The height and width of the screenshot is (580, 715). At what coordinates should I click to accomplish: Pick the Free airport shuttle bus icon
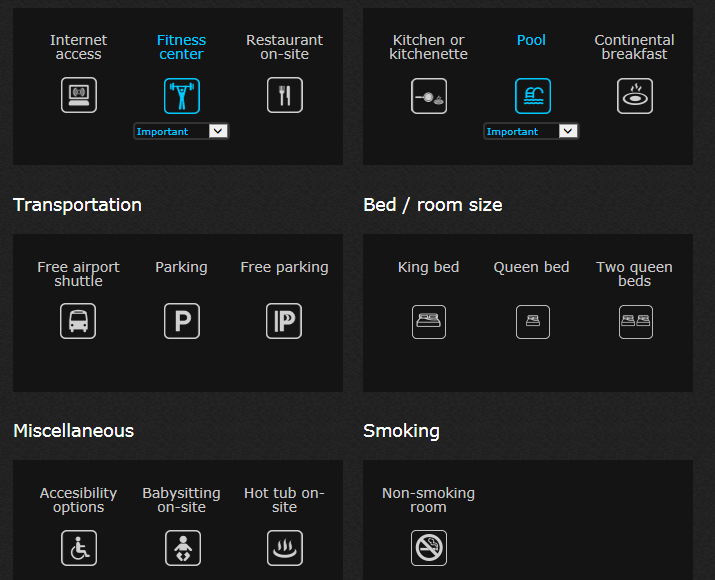coord(78,321)
